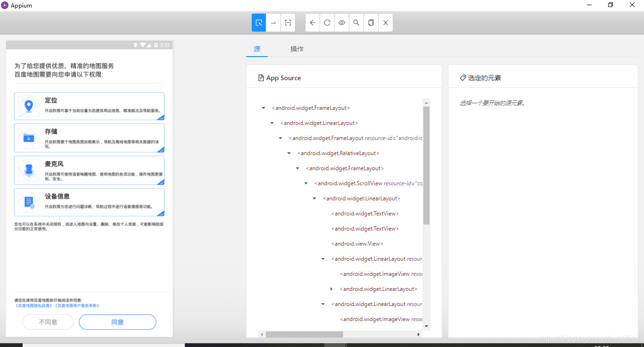
Task: Open Search for element magnifier
Action: click(356, 23)
